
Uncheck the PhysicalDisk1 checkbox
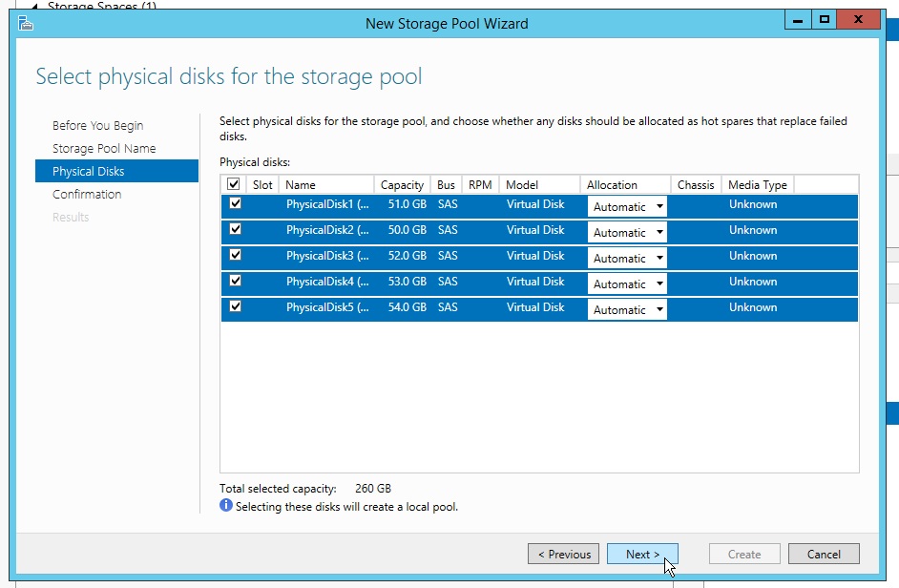click(x=235, y=203)
